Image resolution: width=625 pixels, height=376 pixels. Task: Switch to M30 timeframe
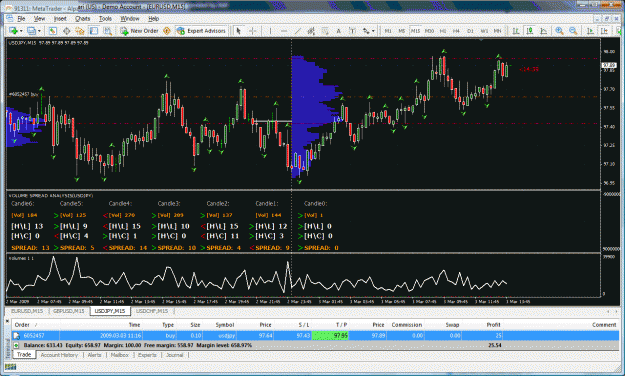tap(429, 31)
